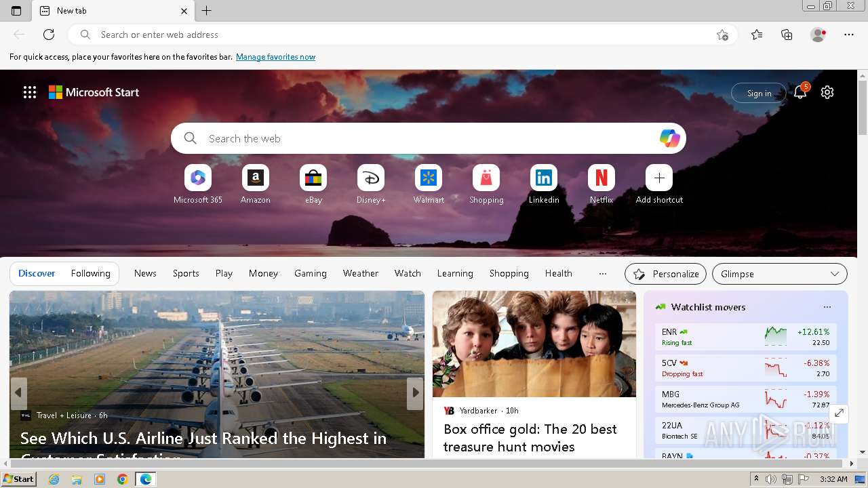The height and width of the screenshot is (488, 868).
Task: Launch Internet Explorer from taskbar
Action: [x=54, y=479]
